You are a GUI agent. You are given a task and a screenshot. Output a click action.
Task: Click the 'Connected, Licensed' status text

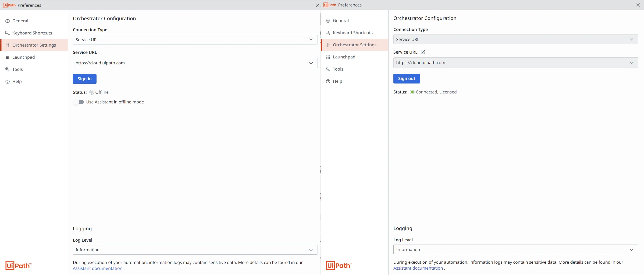pyautogui.click(x=436, y=92)
